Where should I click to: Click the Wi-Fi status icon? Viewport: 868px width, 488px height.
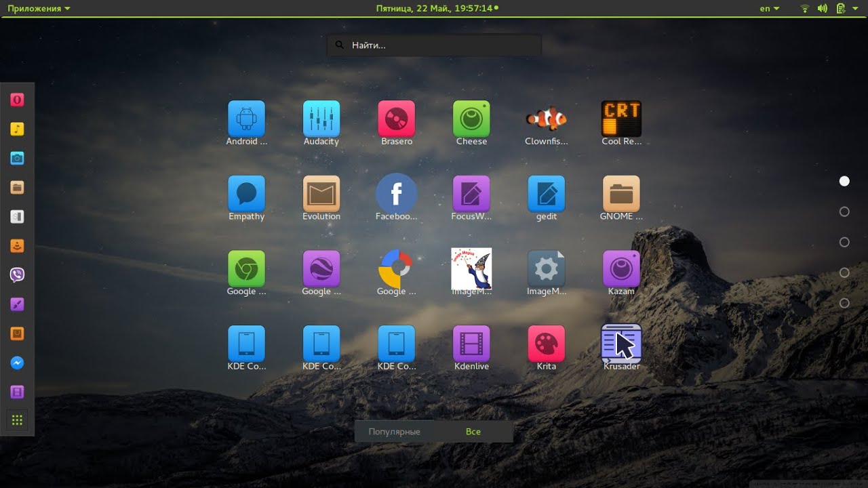pyautogui.click(x=805, y=8)
